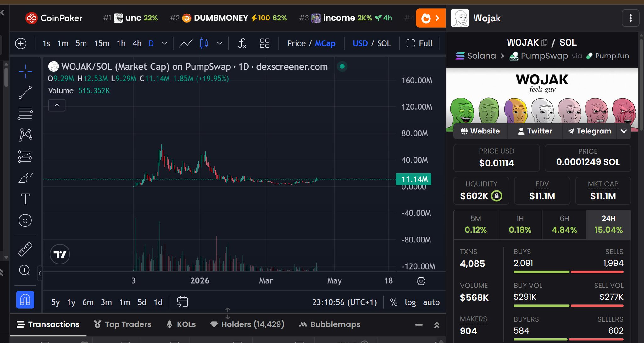Select the text annotation tool
644x343 pixels.
click(25, 199)
